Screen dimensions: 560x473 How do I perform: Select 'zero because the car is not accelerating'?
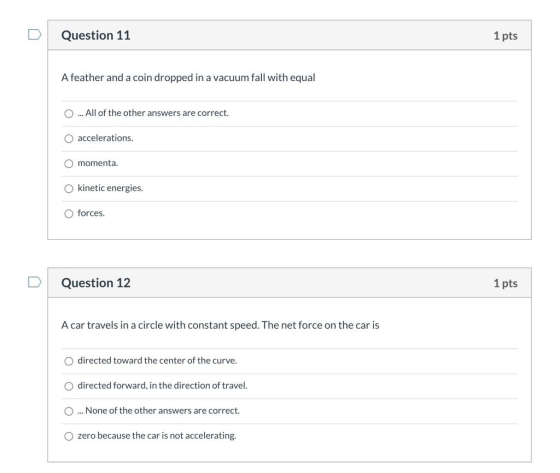click(x=69, y=436)
